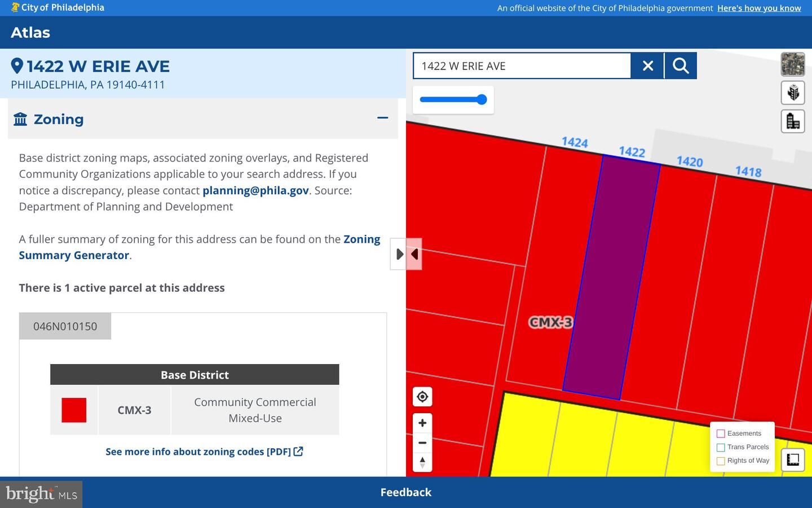Enable the Rights of Way checkbox

coord(721,461)
